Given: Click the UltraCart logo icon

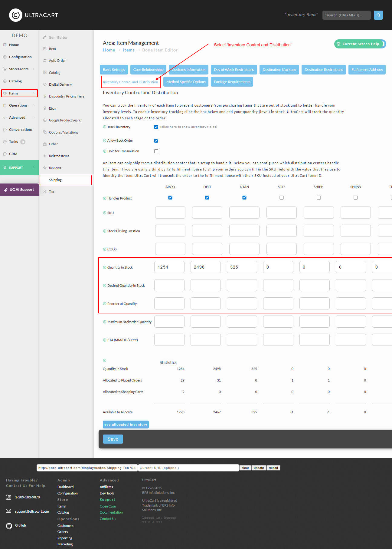Looking at the screenshot, I should click(16, 15).
